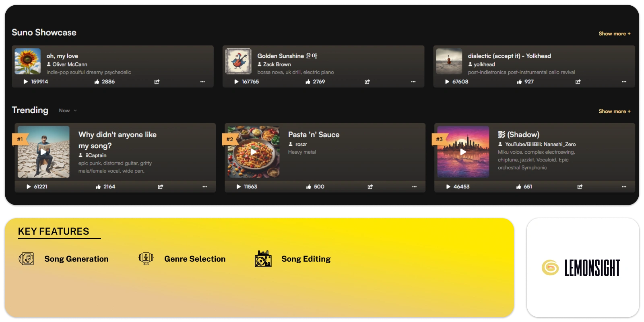Open more options for Shadow track

(624, 187)
